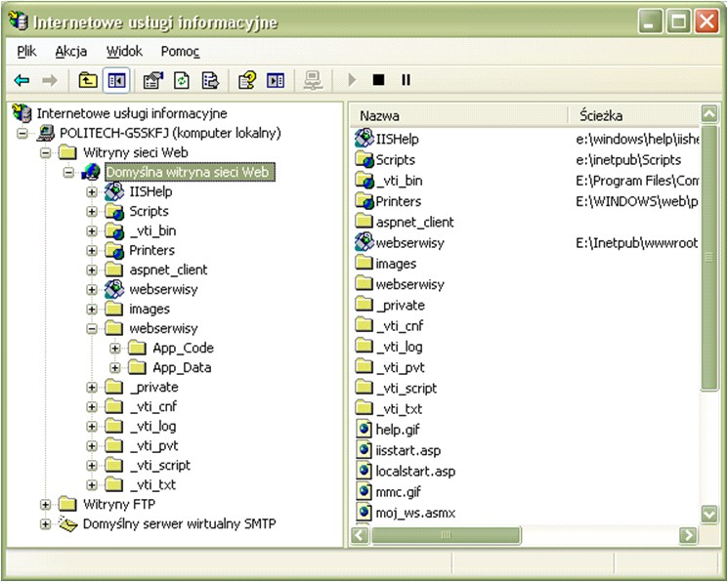Screen dimensions: 728x582
Task: Select help.gif file icon in the list
Action: (x=364, y=430)
